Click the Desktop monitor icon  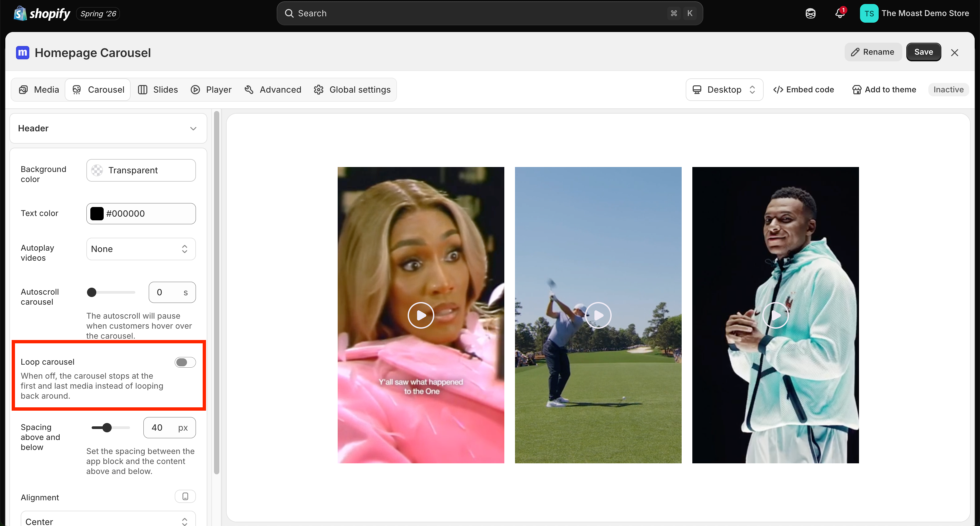[x=697, y=90]
